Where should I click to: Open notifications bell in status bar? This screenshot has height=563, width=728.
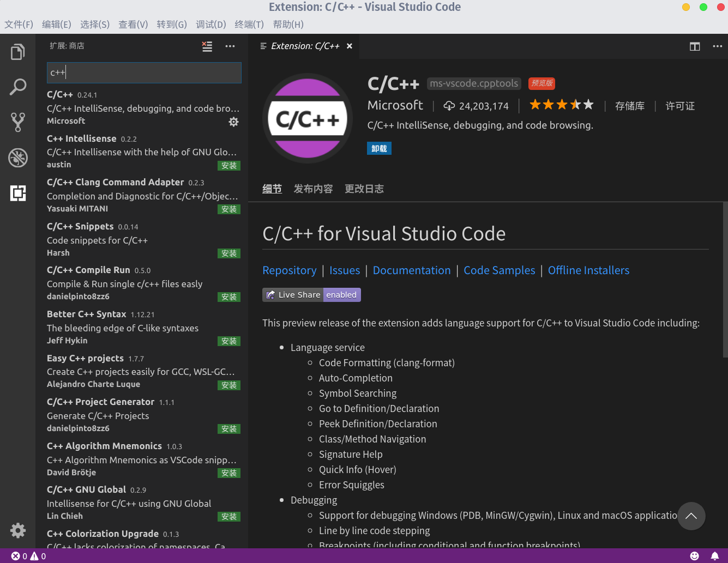pyautogui.click(x=715, y=556)
